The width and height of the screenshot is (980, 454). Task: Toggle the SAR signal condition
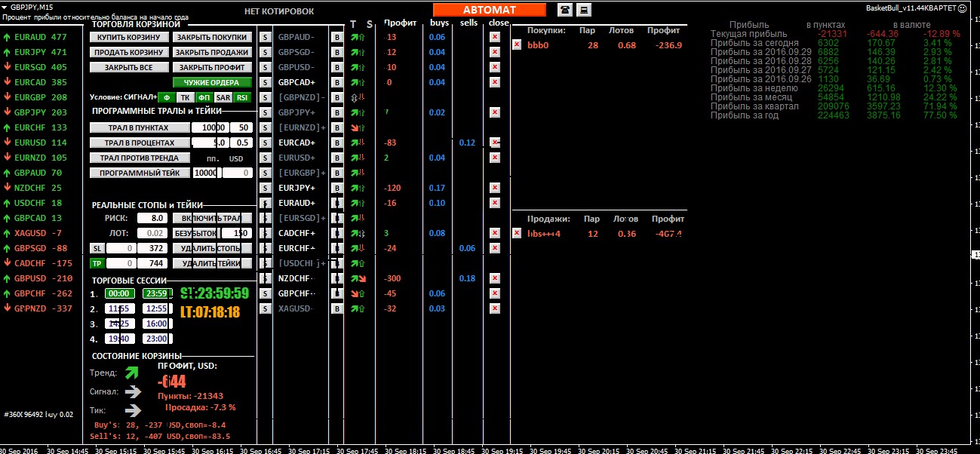pyautogui.click(x=223, y=97)
